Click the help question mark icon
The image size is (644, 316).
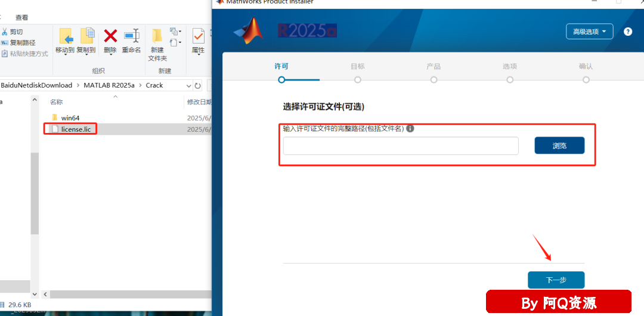628,32
